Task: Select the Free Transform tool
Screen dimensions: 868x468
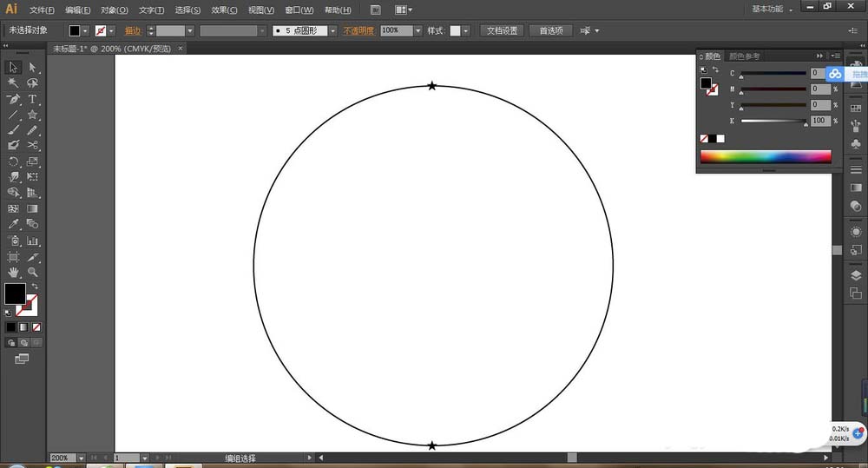Action: point(33,177)
